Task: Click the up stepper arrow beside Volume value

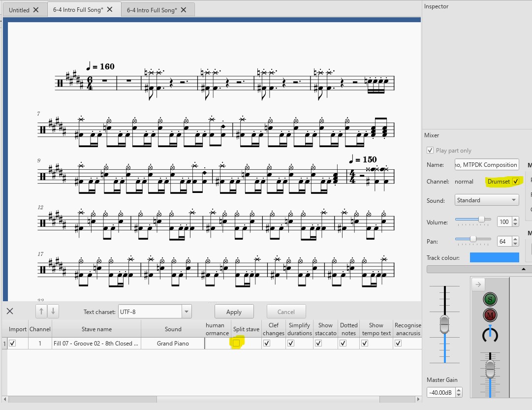Action: pyautogui.click(x=515, y=219)
